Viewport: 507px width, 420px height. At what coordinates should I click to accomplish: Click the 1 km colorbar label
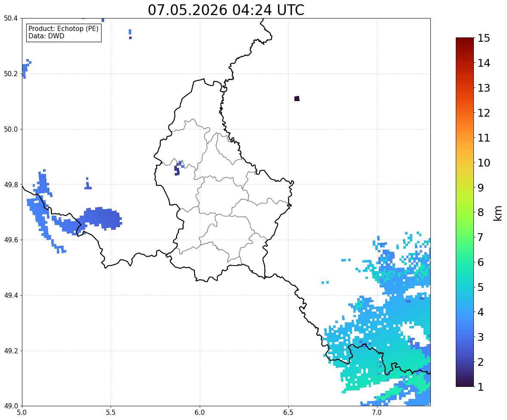[480, 387]
